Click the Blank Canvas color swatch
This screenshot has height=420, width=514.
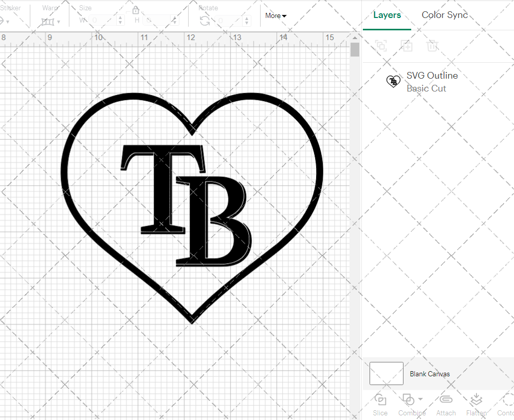coord(386,374)
